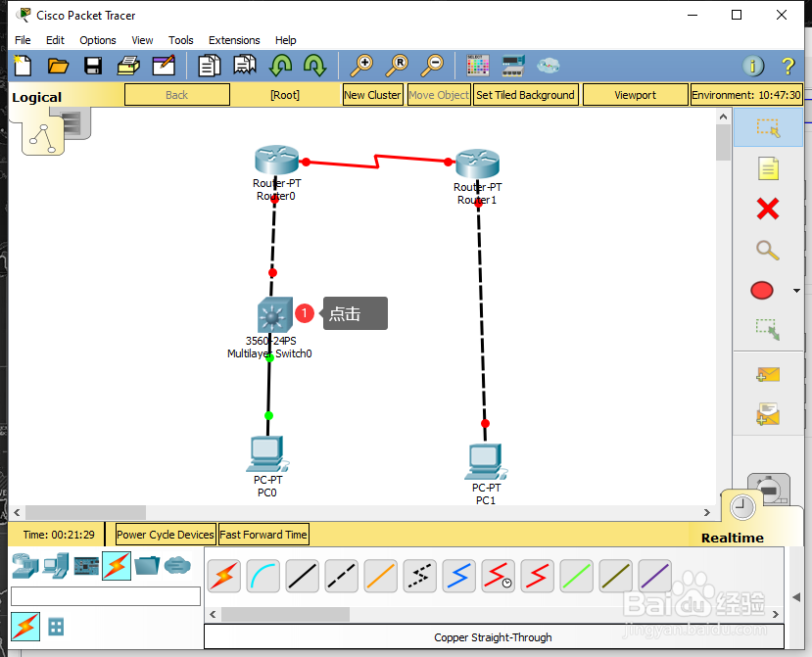Click Power Cycle Devices button
This screenshot has height=657, width=812.
click(x=166, y=535)
